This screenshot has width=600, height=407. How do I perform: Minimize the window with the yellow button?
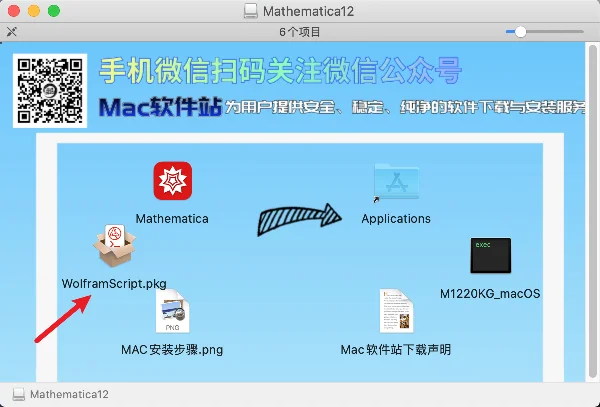[34, 11]
